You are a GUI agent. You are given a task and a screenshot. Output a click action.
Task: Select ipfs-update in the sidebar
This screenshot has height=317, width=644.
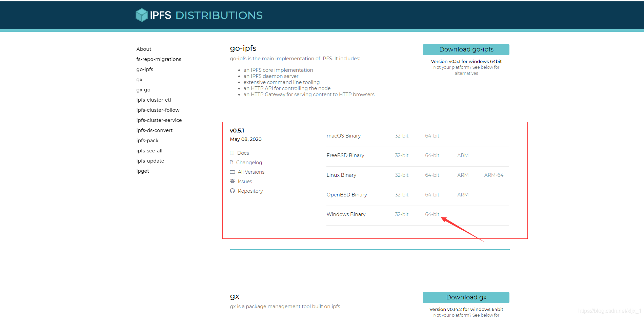point(150,161)
